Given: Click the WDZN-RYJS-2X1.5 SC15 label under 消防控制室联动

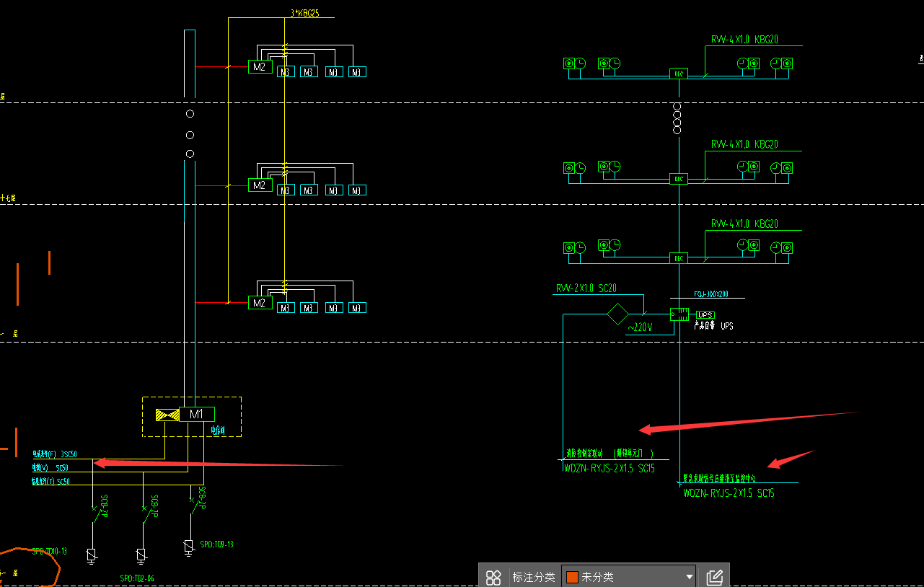Looking at the screenshot, I should point(609,469).
